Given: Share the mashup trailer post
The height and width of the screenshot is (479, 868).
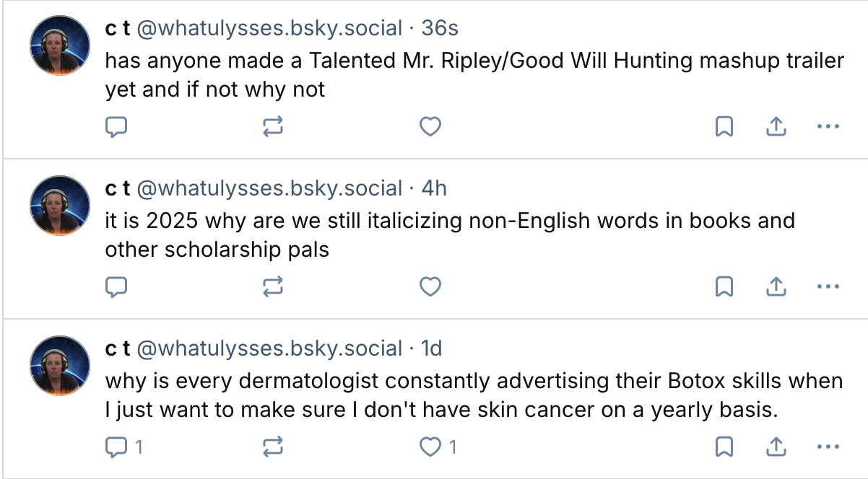Looking at the screenshot, I should click(x=775, y=128).
